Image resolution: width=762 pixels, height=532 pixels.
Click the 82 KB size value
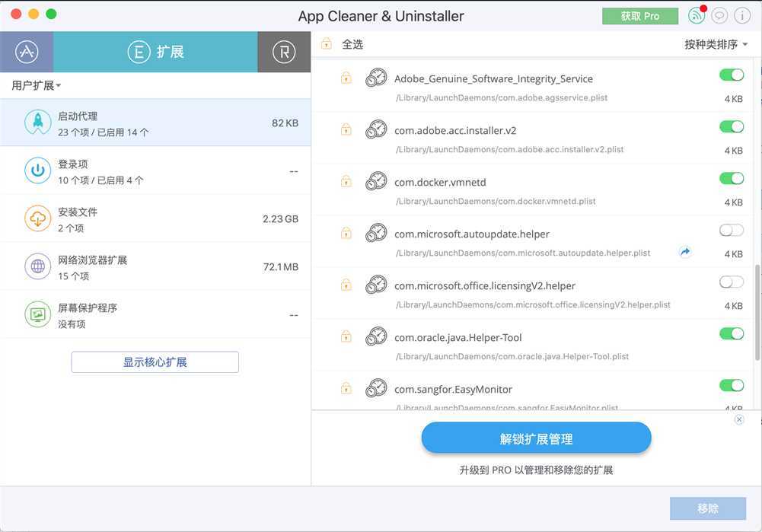(285, 123)
